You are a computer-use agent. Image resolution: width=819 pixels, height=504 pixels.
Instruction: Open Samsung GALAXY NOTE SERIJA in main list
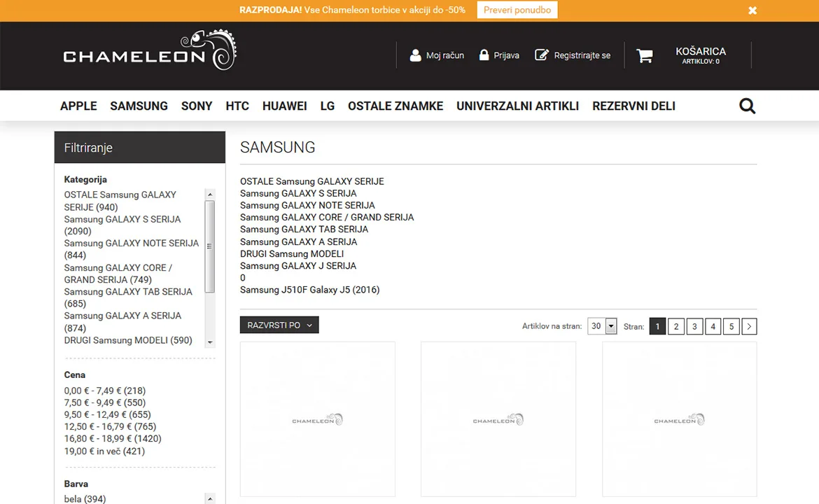click(x=307, y=205)
